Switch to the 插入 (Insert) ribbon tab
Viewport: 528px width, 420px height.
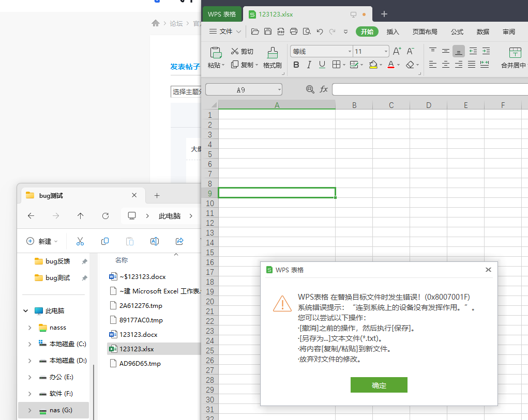click(x=393, y=32)
